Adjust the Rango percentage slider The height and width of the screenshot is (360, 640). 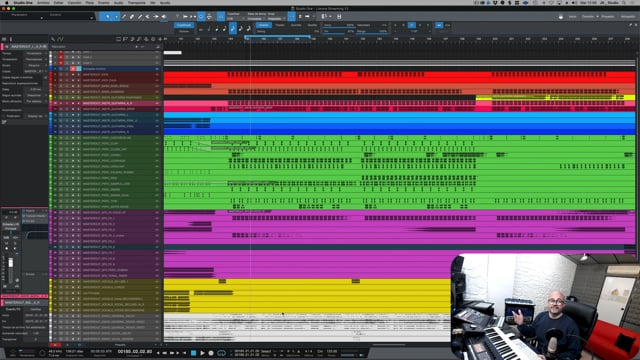pyautogui.click(x=371, y=31)
